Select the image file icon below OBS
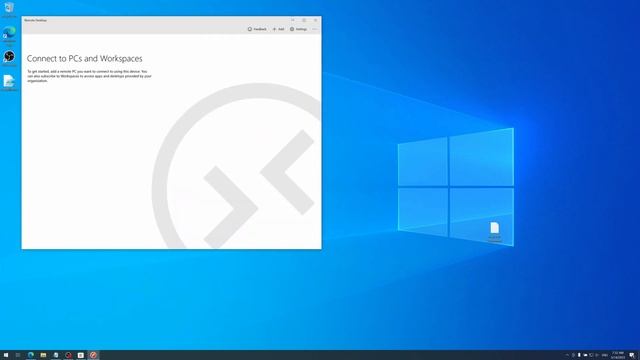The height and width of the screenshot is (360, 640). 9,83
